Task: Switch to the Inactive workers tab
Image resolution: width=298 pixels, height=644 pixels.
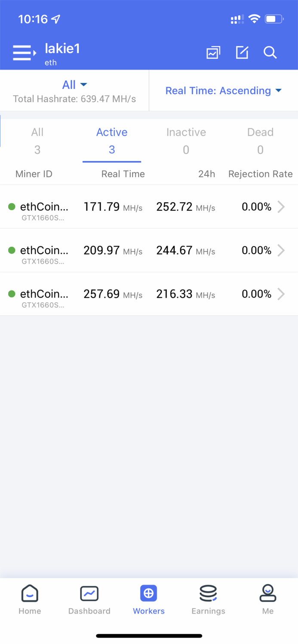Action: [186, 140]
